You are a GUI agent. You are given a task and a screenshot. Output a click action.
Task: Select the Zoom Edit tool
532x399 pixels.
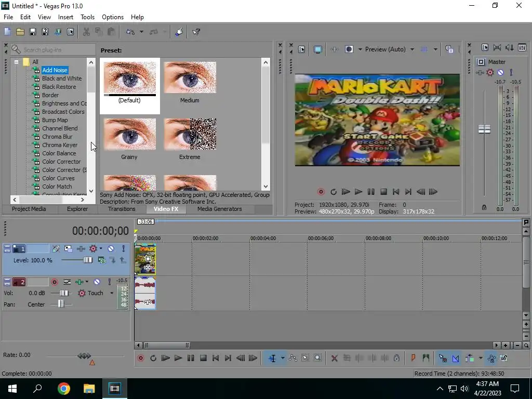pyautogui.click(x=317, y=358)
